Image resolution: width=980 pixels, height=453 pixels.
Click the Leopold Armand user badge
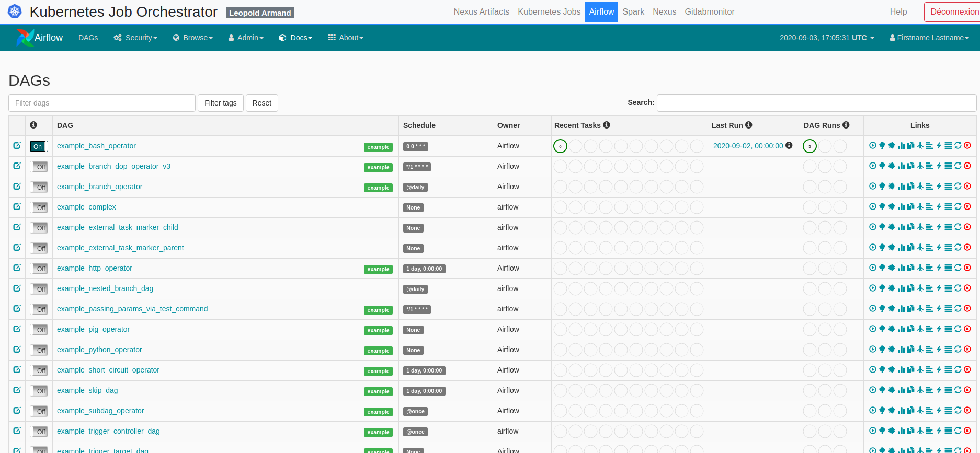click(x=260, y=13)
